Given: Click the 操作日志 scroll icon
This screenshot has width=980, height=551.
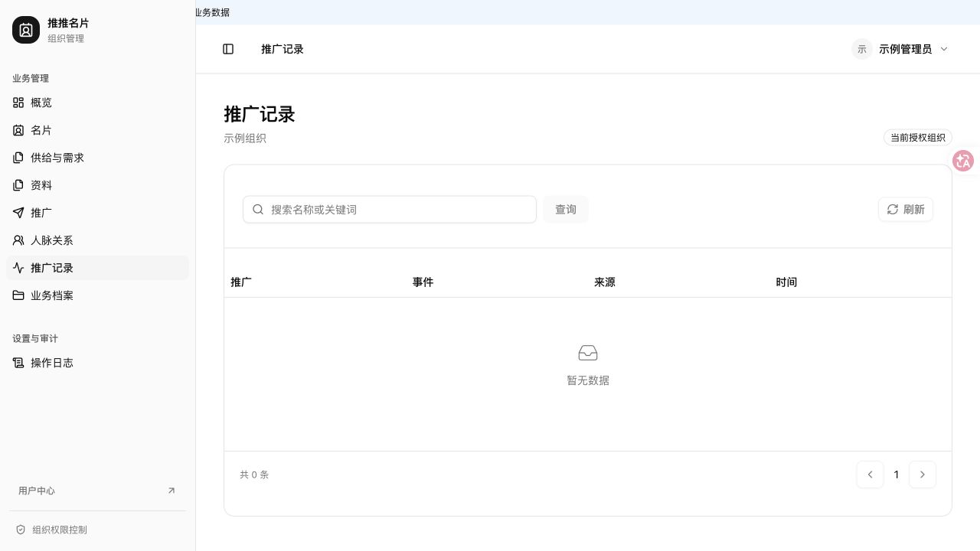Looking at the screenshot, I should coord(18,363).
